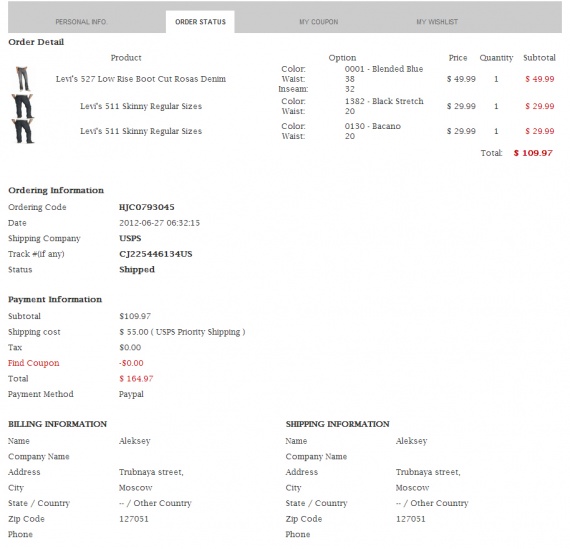Open the Personal Info tab

click(x=81, y=22)
